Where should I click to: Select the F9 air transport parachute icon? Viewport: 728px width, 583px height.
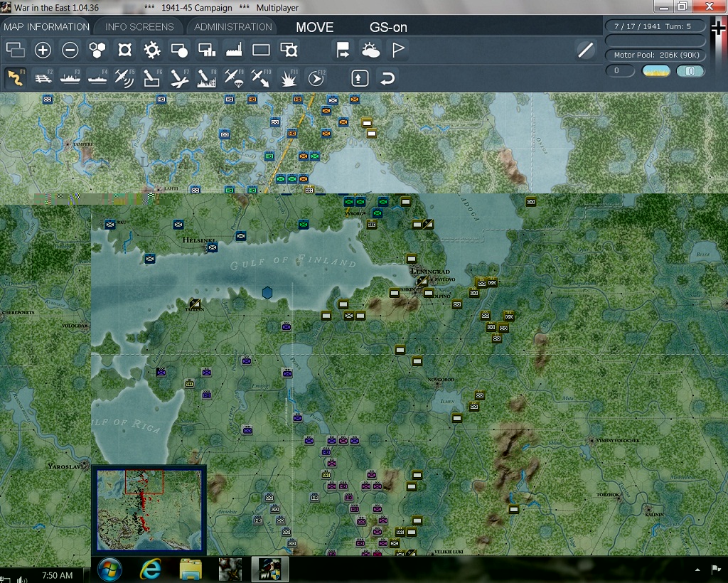coord(234,77)
